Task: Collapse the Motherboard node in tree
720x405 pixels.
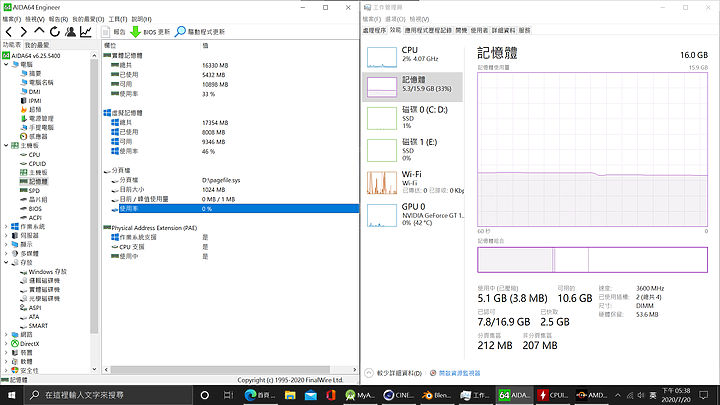Action: 6,146
